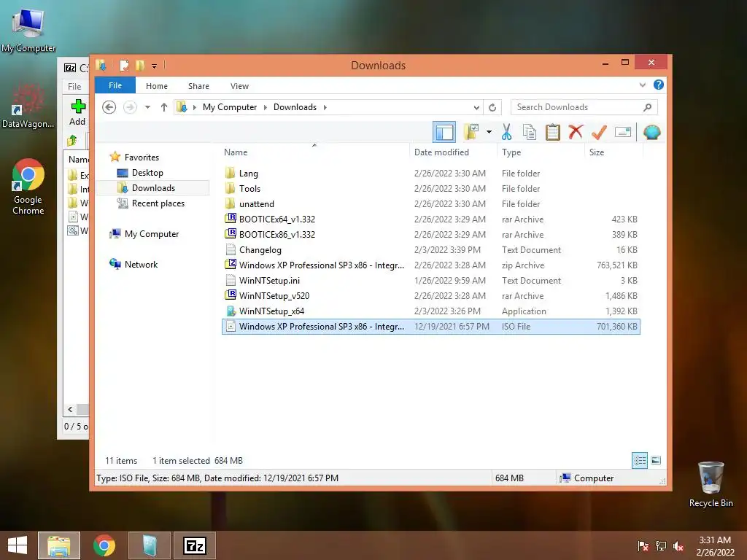Expand the arrow after Downloads breadcrumb
Screen dimensions: 747x560
click(x=325, y=107)
